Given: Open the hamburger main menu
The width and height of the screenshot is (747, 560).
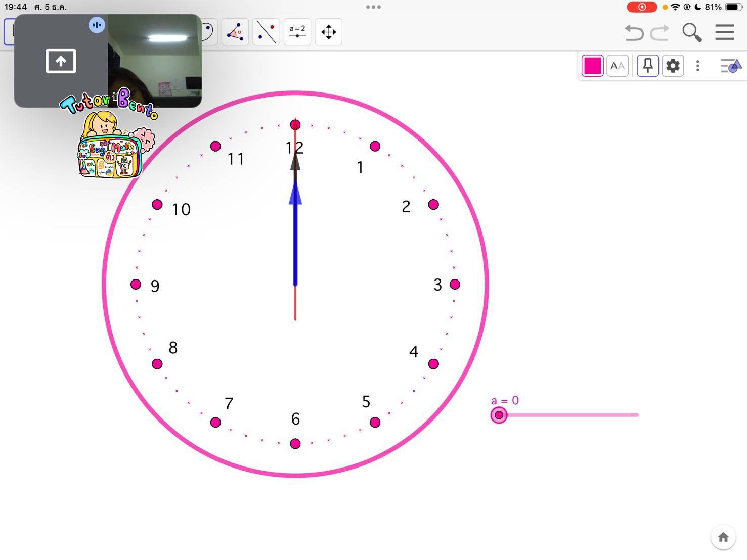Looking at the screenshot, I should (724, 32).
